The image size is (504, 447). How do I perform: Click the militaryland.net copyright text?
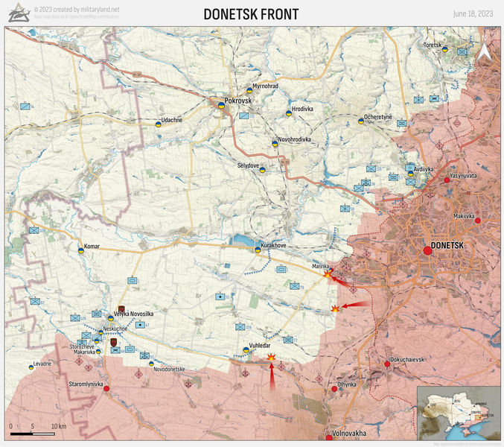pos(77,9)
